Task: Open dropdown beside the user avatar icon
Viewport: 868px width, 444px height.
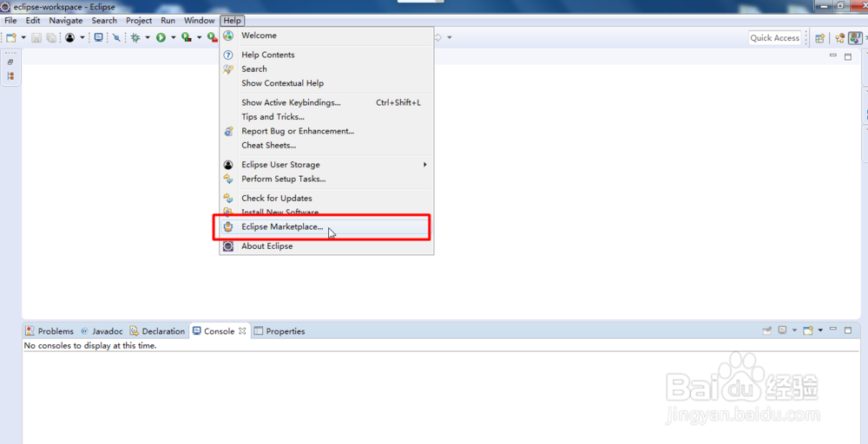Action: tap(82, 37)
